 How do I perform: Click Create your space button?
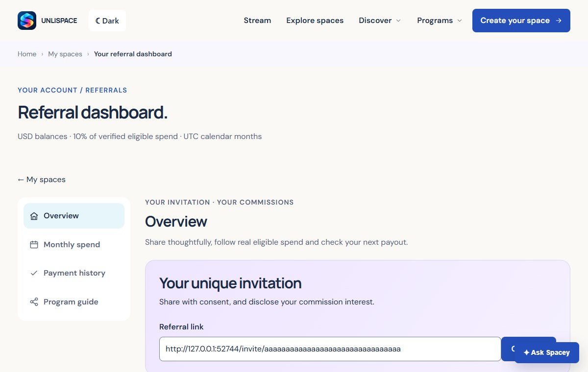[x=521, y=21]
